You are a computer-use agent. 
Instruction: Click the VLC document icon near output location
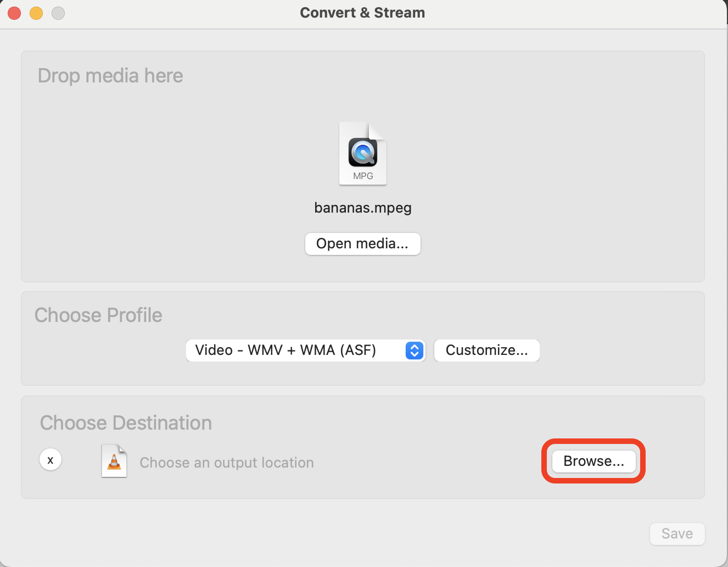click(114, 461)
